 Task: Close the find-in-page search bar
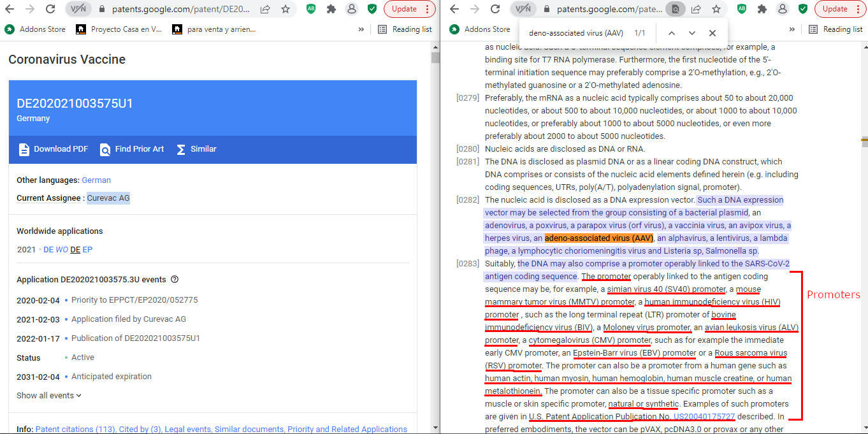click(712, 33)
